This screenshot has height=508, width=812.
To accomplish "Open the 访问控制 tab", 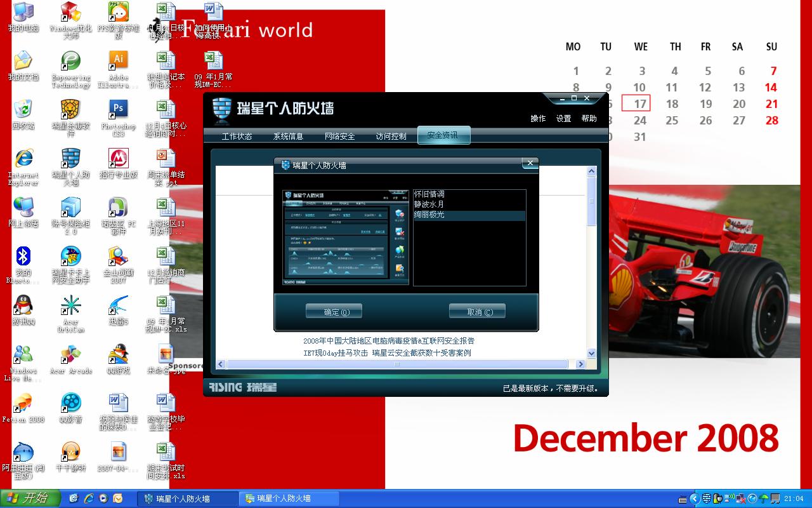I will tap(391, 137).
